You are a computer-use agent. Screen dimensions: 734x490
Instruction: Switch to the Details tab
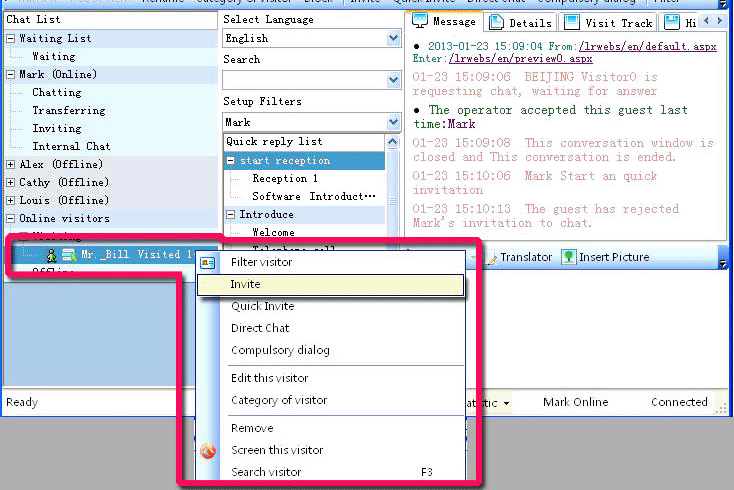click(x=520, y=22)
